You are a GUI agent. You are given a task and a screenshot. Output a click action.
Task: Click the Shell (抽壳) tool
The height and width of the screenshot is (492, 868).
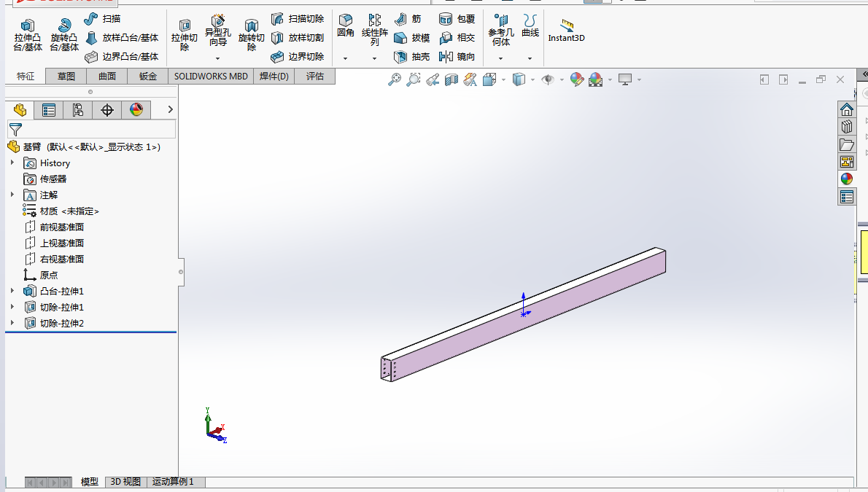tap(411, 56)
